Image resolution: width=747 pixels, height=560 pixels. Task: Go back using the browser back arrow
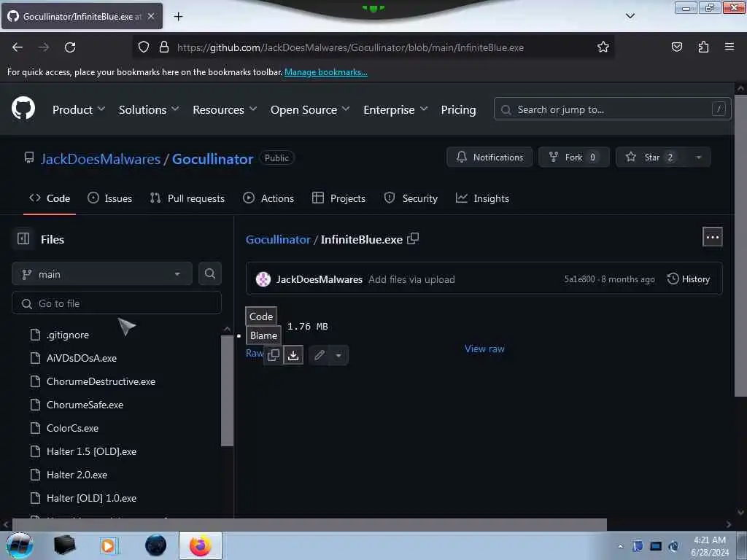tap(18, 47)
